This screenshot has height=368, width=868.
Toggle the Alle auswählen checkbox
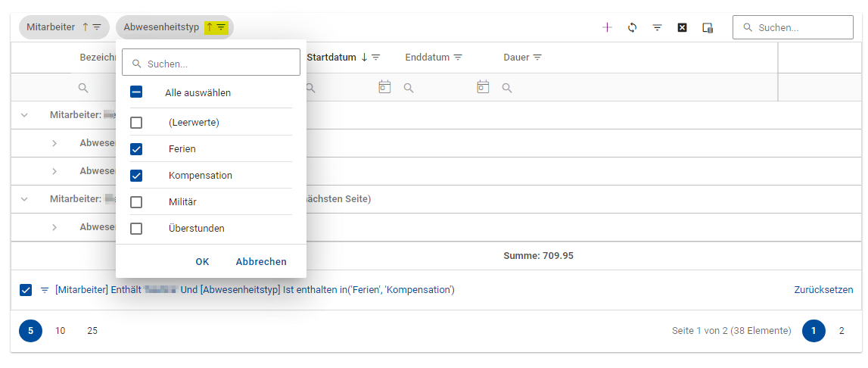point(136,92)
